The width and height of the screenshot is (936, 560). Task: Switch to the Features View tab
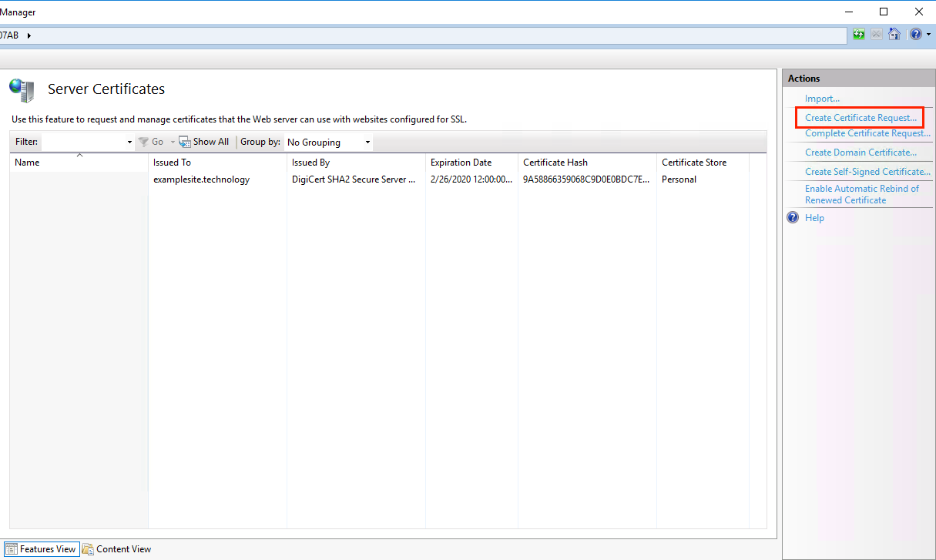click(41, 549)
